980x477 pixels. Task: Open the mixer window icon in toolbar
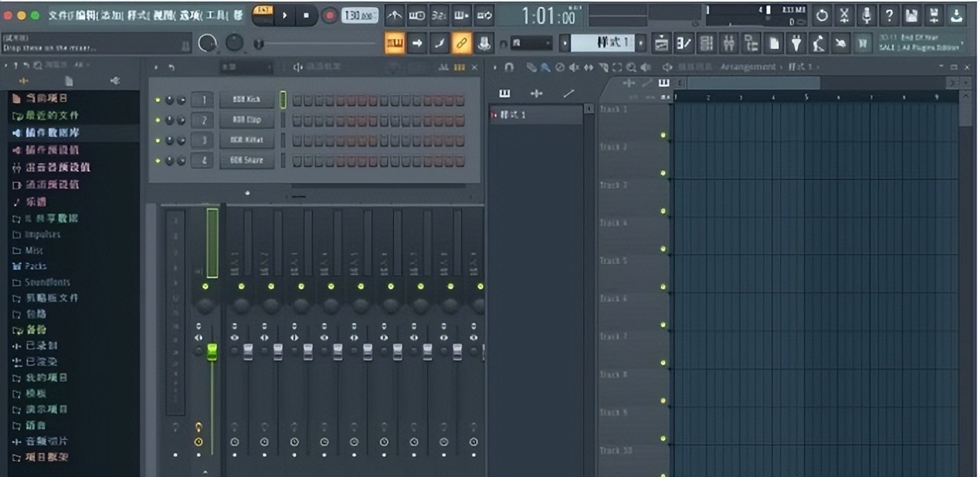729,43
